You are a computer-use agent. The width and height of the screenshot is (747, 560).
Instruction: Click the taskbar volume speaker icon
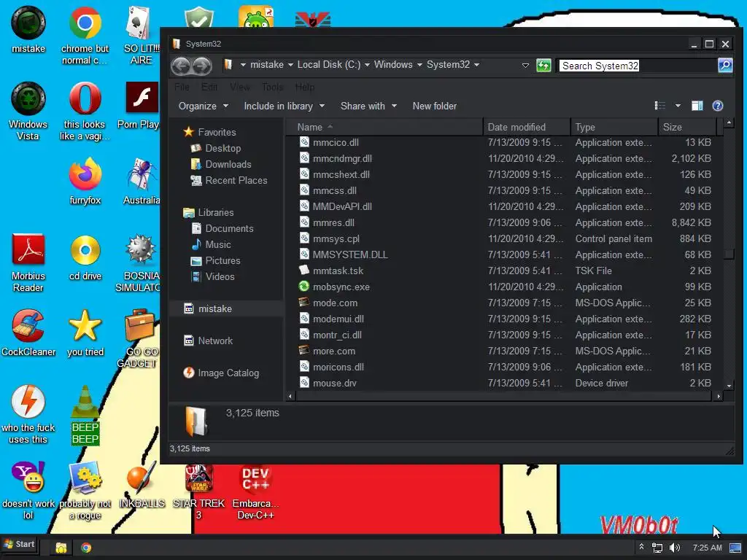674,548
